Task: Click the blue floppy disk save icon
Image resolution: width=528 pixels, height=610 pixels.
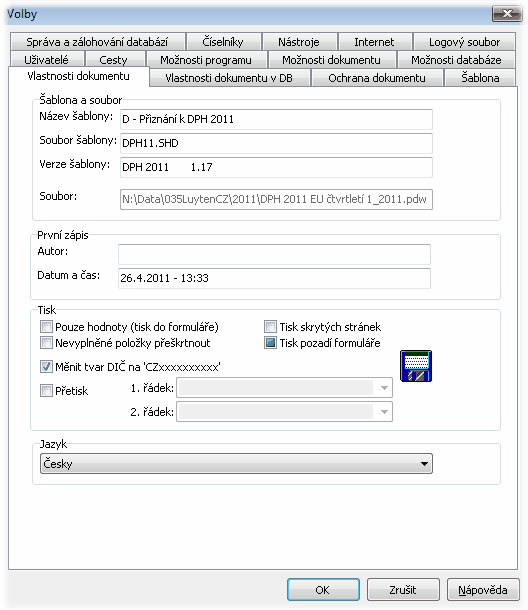Action: 416,366
